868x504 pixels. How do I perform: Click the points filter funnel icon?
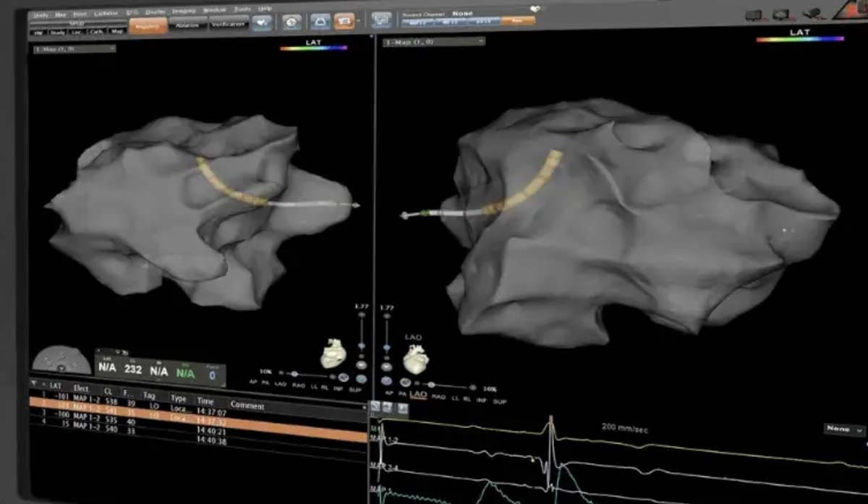pyautogui.click(x=34, y=383)
